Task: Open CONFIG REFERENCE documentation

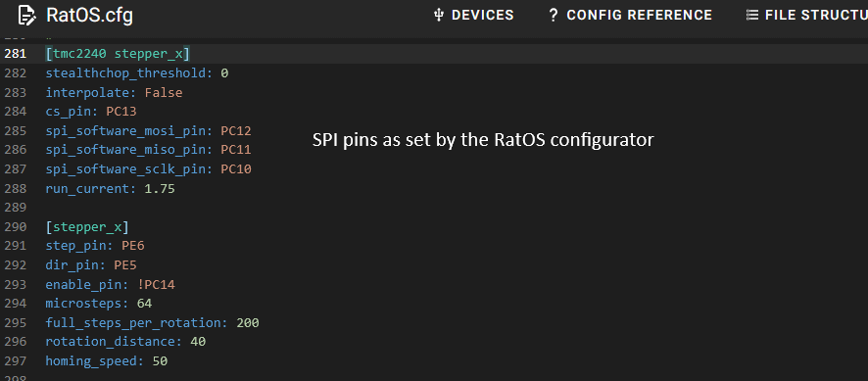Action: [630, 15]
